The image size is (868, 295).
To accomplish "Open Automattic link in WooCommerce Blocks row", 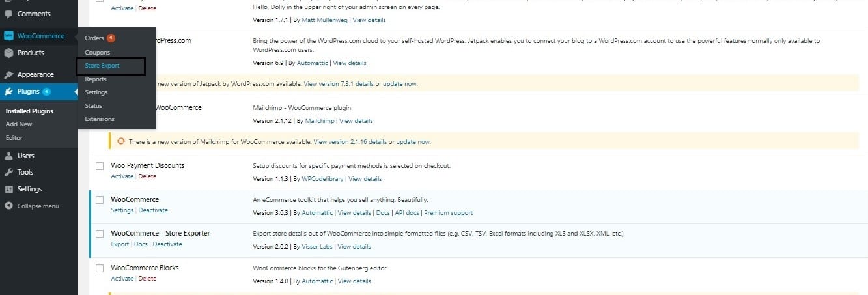I will (x=317, y=281).
